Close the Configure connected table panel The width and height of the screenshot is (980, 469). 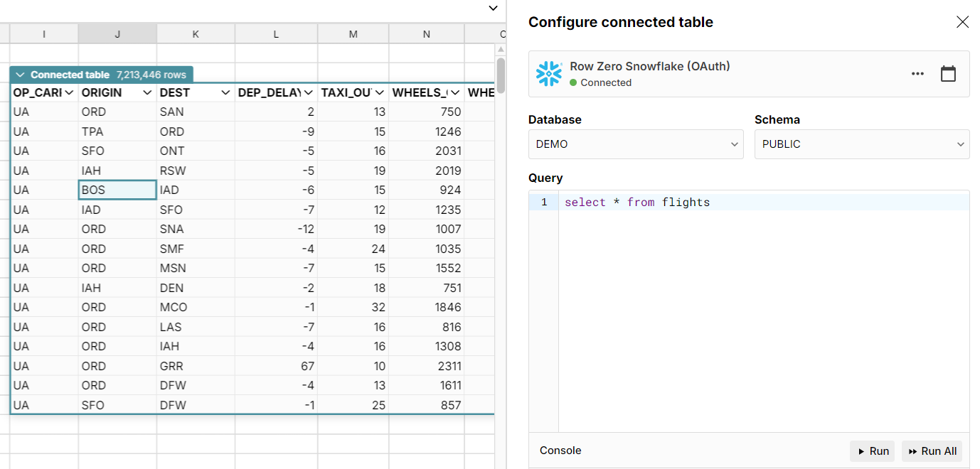pyautogui.click(x=962, y=21)
